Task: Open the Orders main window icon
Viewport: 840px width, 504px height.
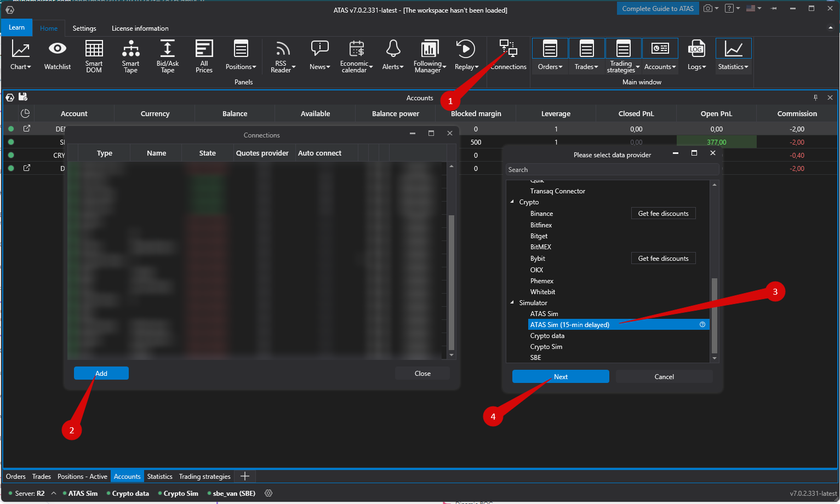Action: click(x=550, y=49)
